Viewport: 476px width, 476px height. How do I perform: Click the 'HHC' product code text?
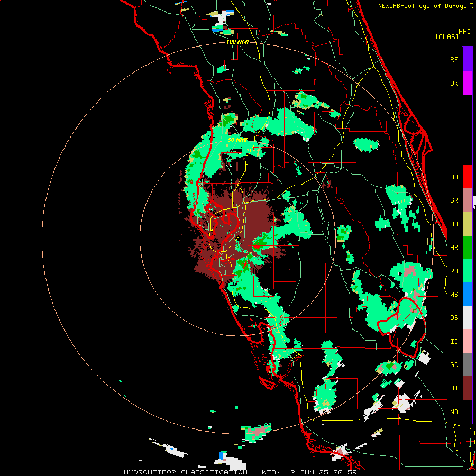point(464,32)
